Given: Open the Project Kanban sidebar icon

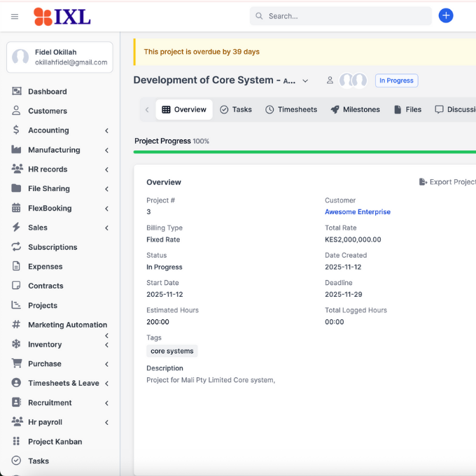Looking at the screenshot, I should point(16,442).
